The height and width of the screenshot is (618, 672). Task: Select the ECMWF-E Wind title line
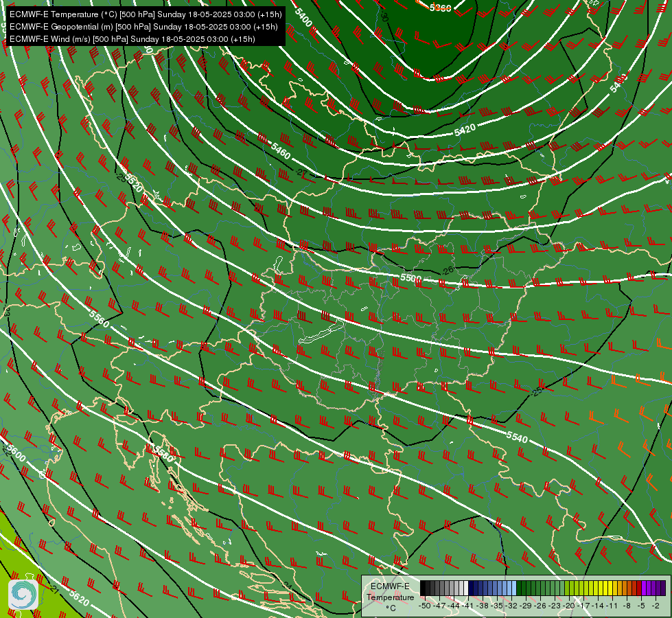tap(132, 39)
